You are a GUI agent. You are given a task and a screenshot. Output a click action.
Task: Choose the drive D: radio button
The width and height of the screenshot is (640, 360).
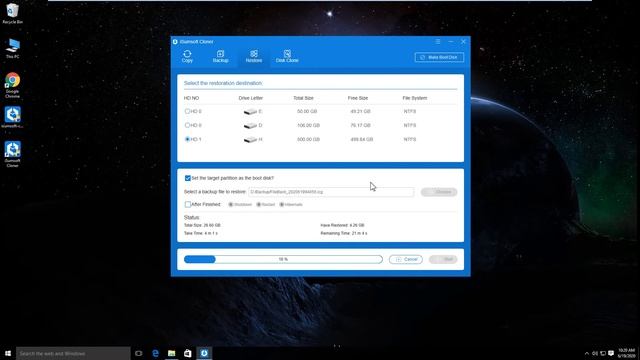187,125
